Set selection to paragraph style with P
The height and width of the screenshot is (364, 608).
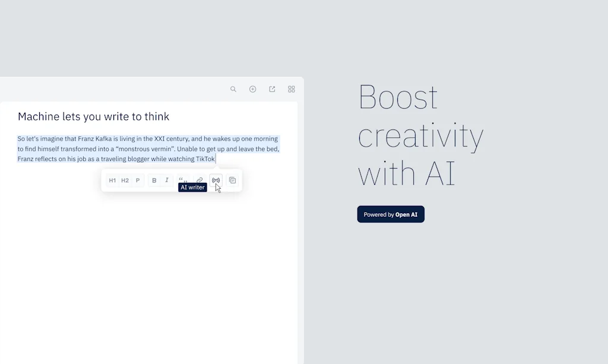pos(137,180)
